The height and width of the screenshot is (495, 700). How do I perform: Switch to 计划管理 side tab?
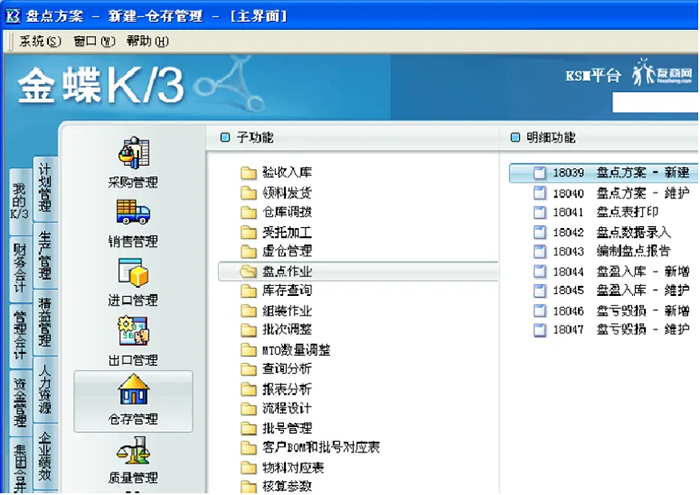click(x=45, y=188)
